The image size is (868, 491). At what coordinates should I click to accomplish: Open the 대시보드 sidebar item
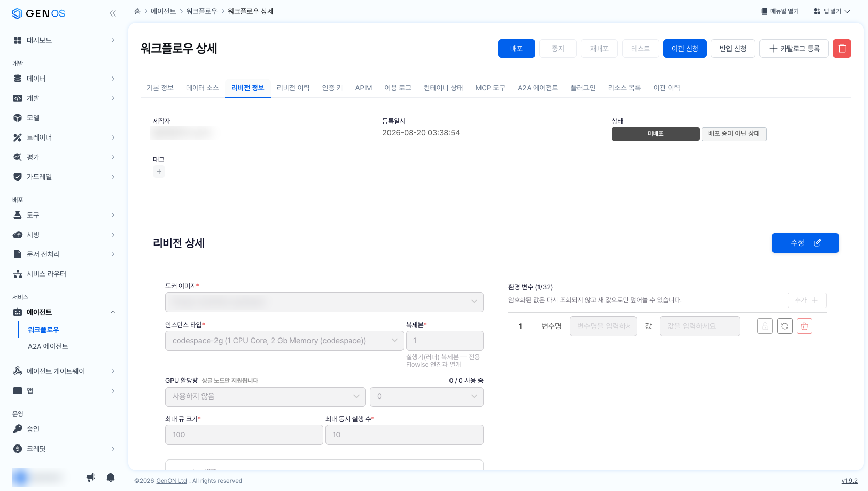64,40
